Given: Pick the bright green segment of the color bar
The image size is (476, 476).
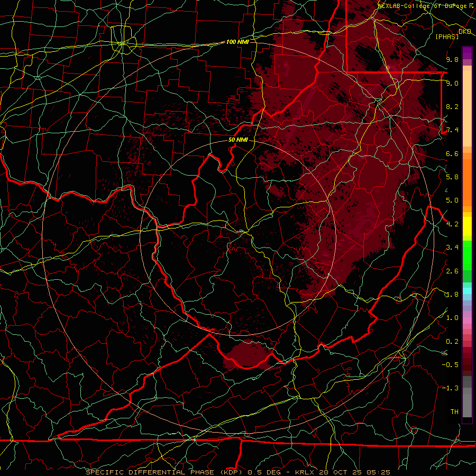Looking at the screenshot, I should point(467,255).
